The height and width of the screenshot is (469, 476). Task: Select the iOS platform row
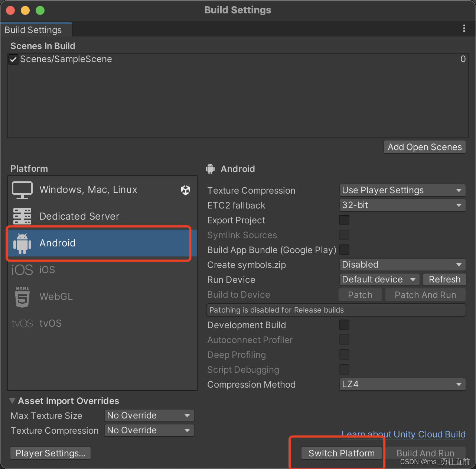102,270
